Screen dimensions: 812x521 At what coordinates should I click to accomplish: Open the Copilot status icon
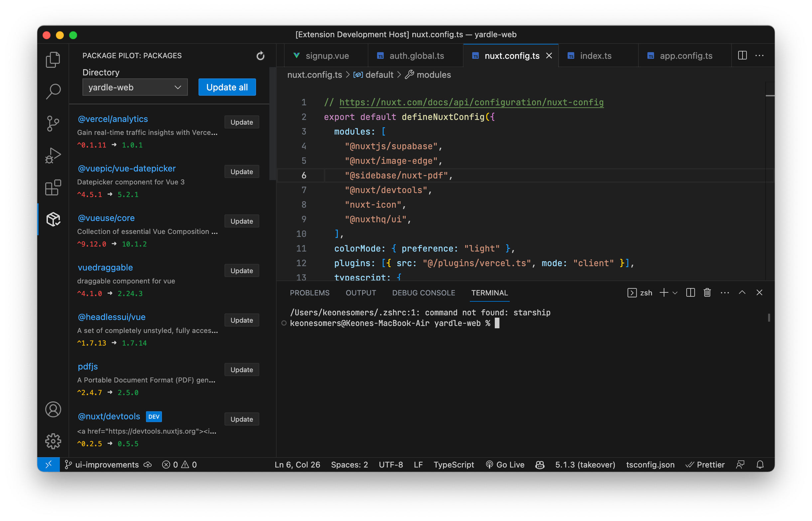click(540, 465)
